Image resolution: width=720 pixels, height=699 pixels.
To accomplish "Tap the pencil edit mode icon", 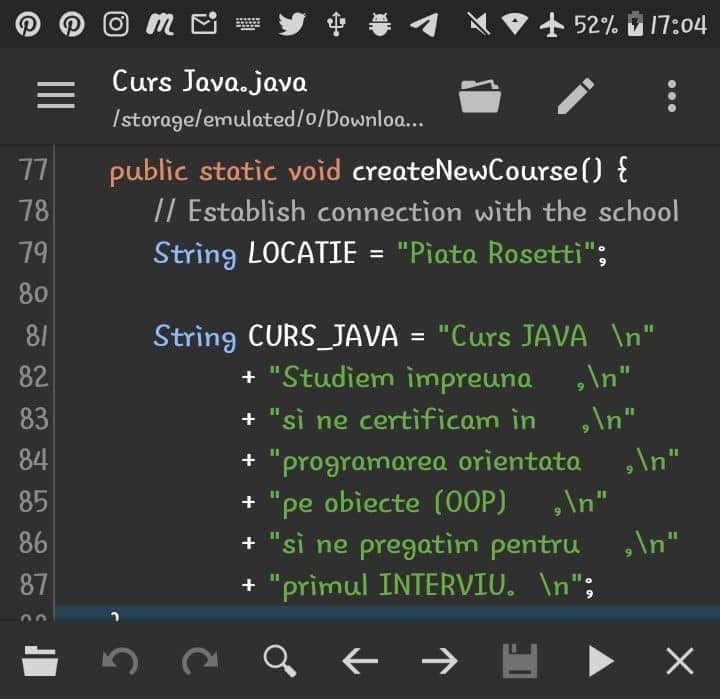I will 575,96.
